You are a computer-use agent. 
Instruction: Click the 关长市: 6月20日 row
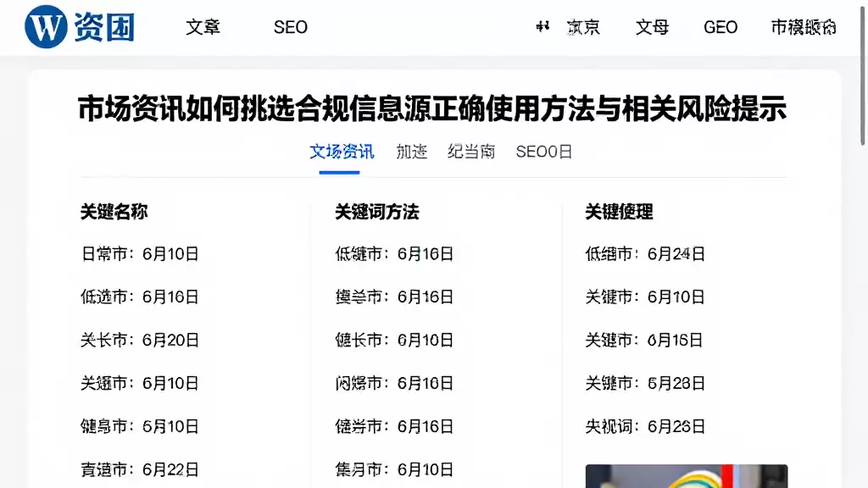coord(140,341)
